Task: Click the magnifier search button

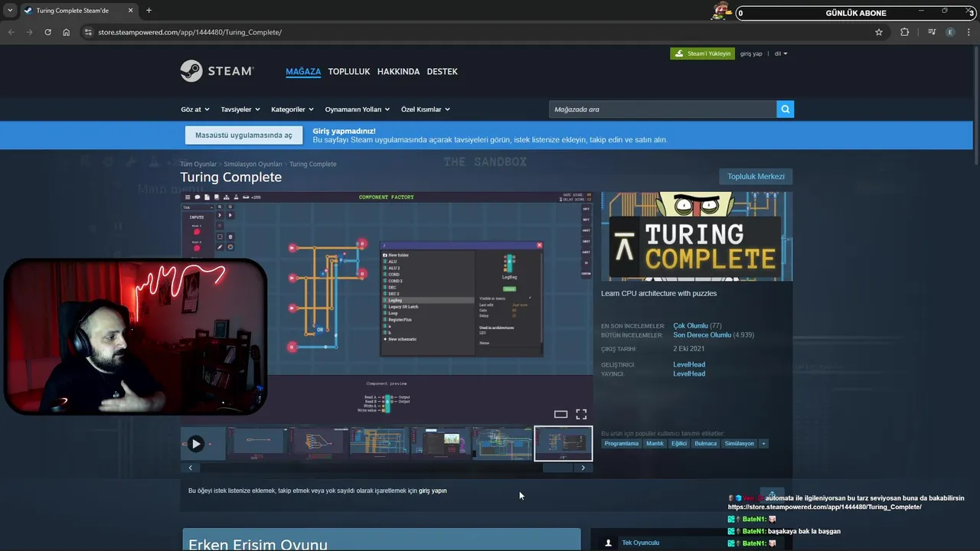Action: 785,109
